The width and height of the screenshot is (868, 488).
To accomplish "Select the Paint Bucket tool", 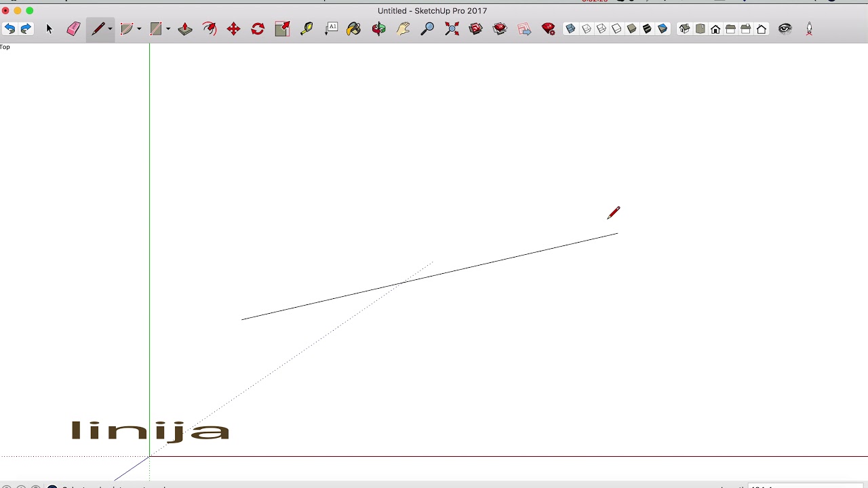I will (354, 28).
